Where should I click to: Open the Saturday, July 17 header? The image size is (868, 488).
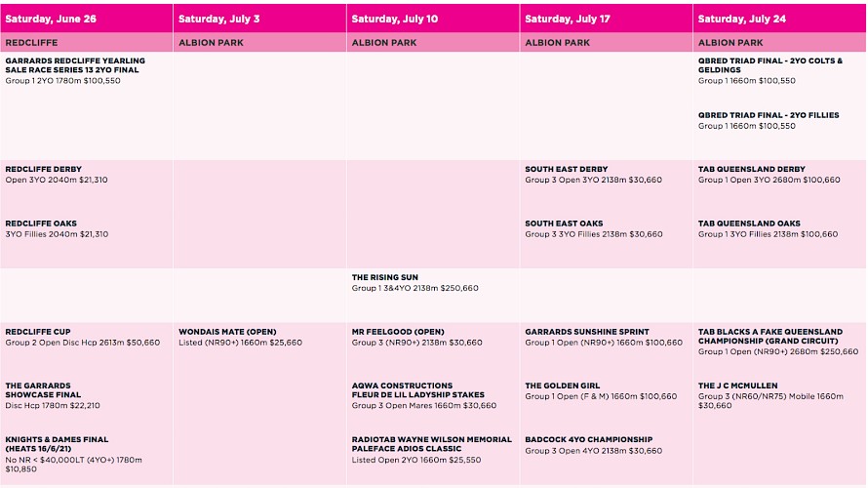click(x=568, y=19)
